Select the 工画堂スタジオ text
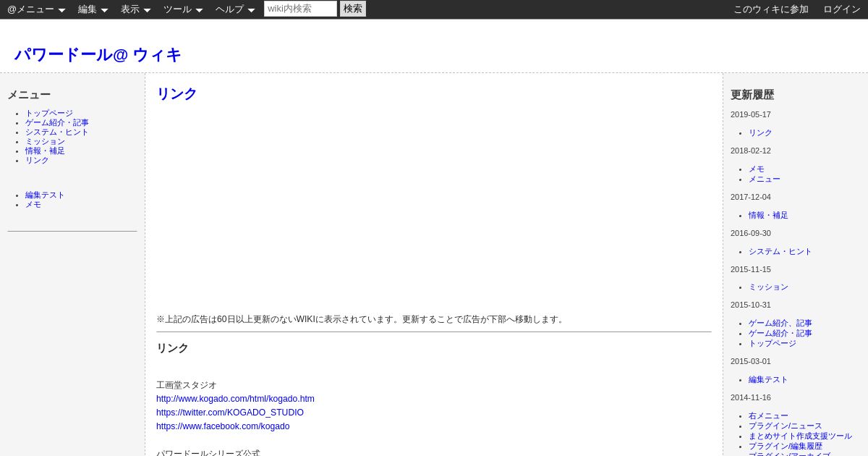868x456 pixels. pos(187,385)
